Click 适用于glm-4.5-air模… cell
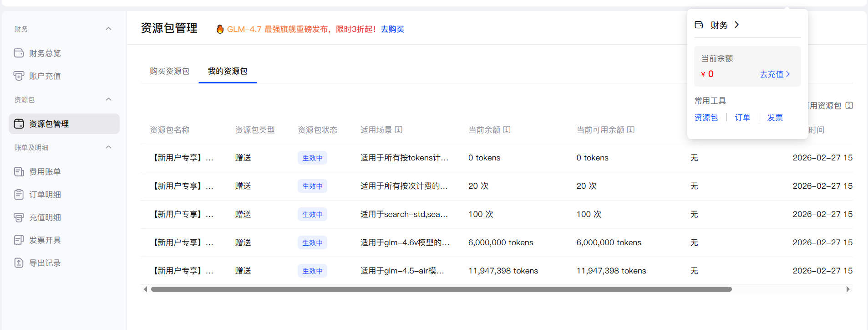 coord(402,271)
